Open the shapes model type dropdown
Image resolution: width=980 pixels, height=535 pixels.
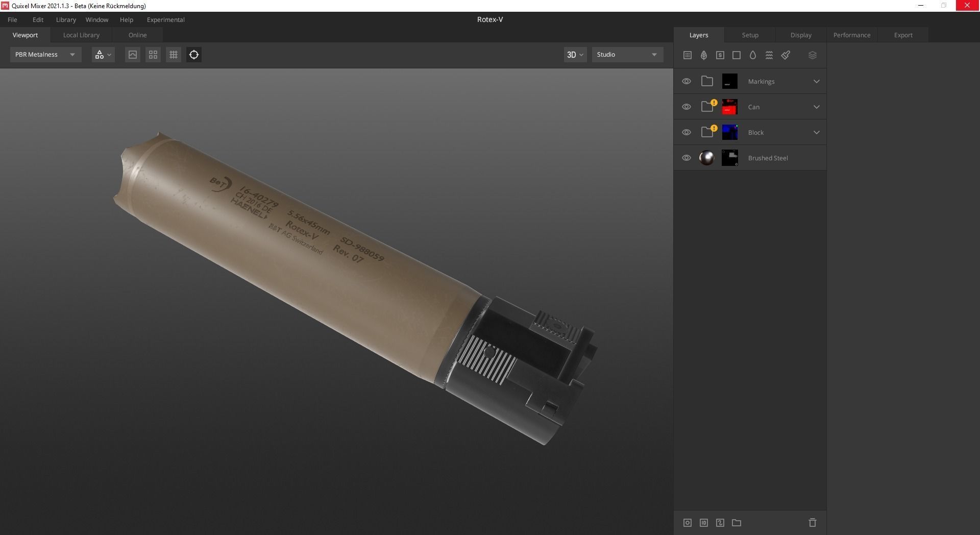coord(103,55)
